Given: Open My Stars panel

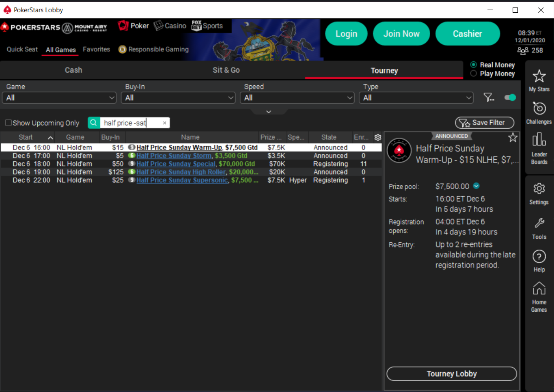Looking at the screenshot, I should pyautogui.click(x=539, y=80).
